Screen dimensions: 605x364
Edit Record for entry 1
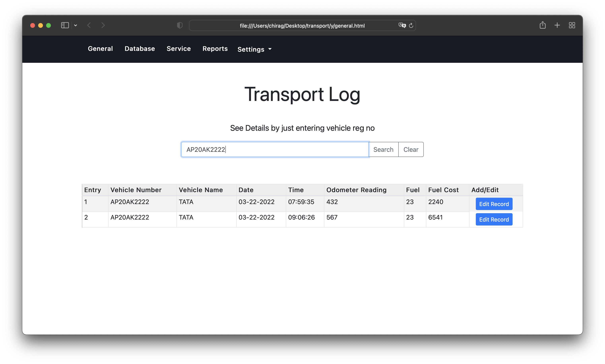tap(494, 204)
